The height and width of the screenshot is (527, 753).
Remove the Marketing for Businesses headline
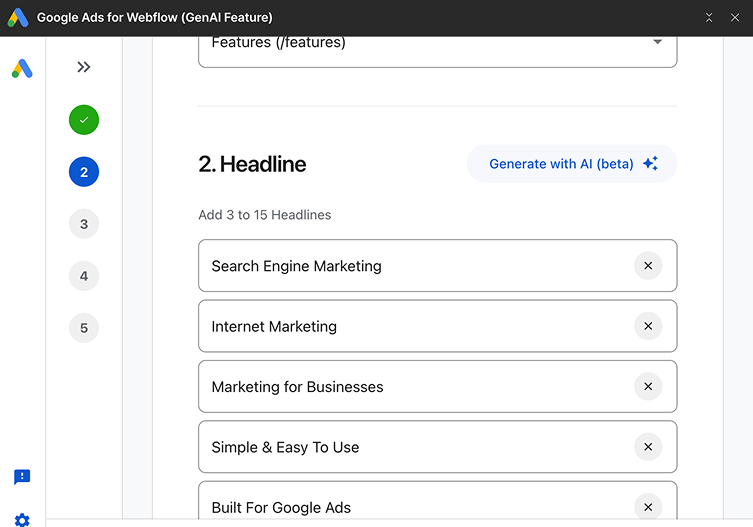pos(648,387)
